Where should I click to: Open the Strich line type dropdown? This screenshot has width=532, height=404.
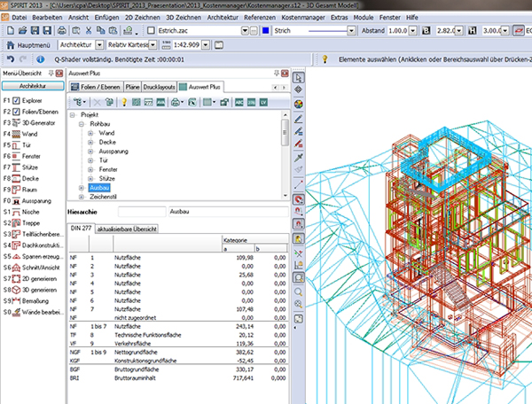click(x=350, y=30)
